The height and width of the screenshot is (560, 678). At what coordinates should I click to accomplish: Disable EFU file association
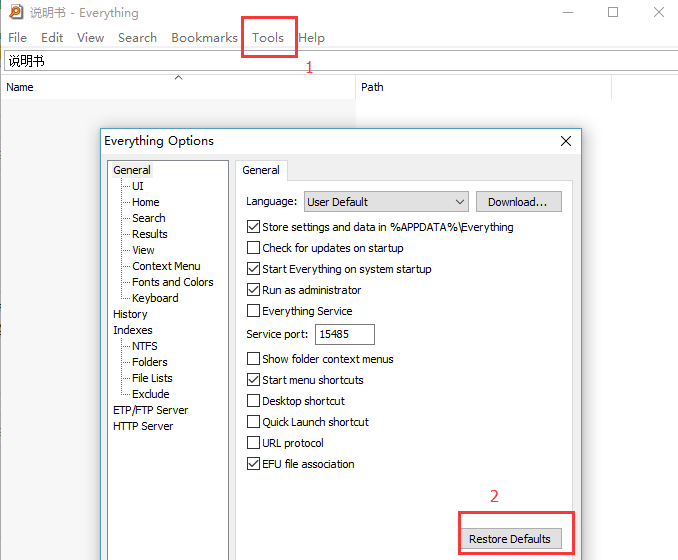click(253, 464)
